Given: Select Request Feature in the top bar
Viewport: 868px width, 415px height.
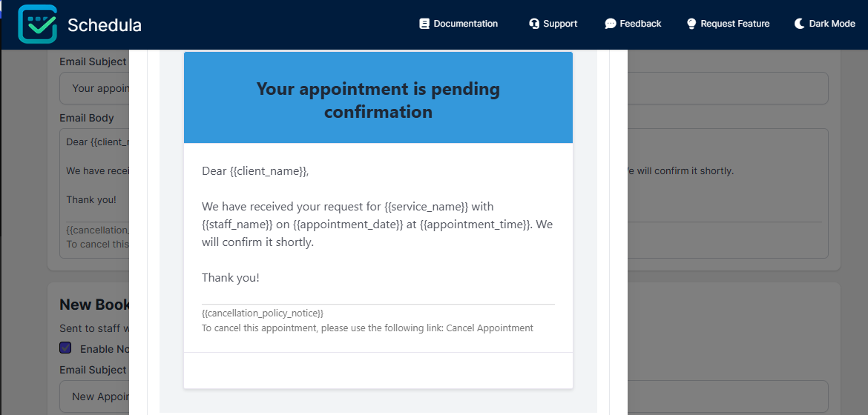Looking at the screenshot, I should [x=734, y=24].
